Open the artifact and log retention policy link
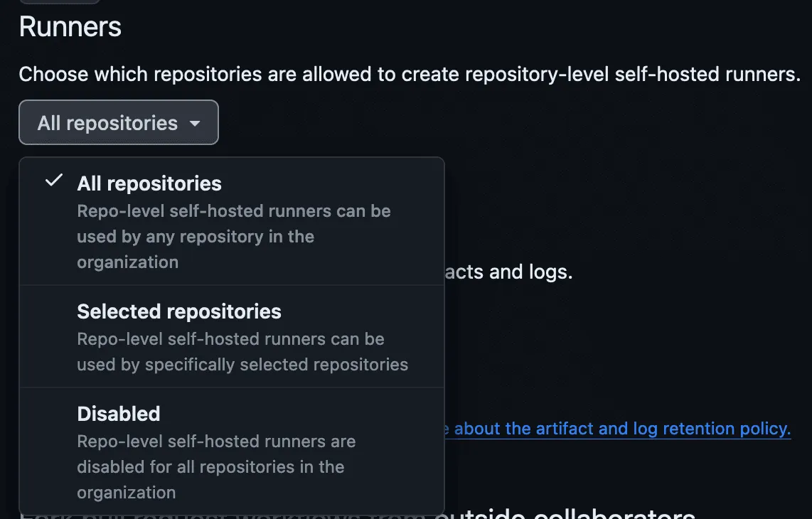This screenshot has height=519, width=812. click(619, 428)
